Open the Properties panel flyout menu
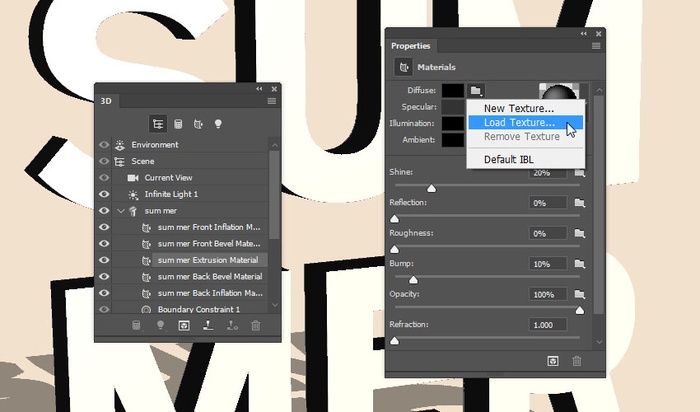This screenshot has height=412, width=700. (x=596, y=46)
